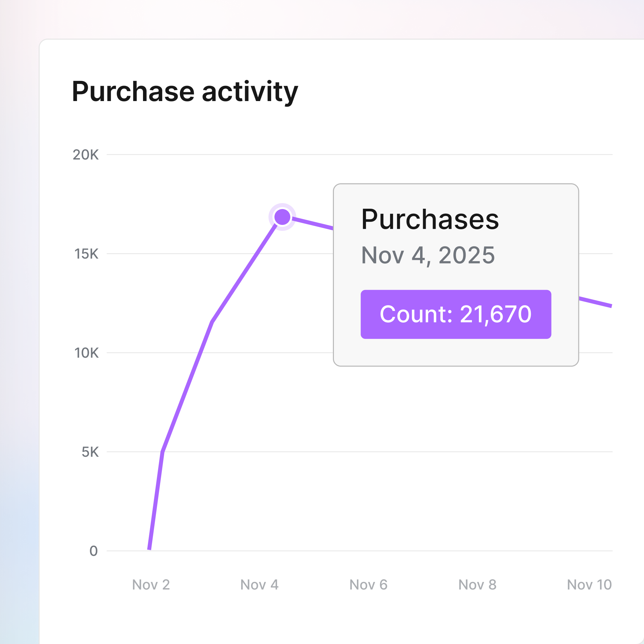The image size is (644, 644).
Task: Click the line's bend at the 5K gridline
Action: tap(162, 452)
